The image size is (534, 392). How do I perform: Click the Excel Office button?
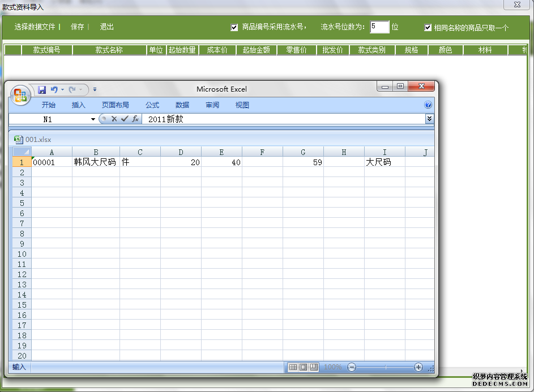tap(21, 94)
